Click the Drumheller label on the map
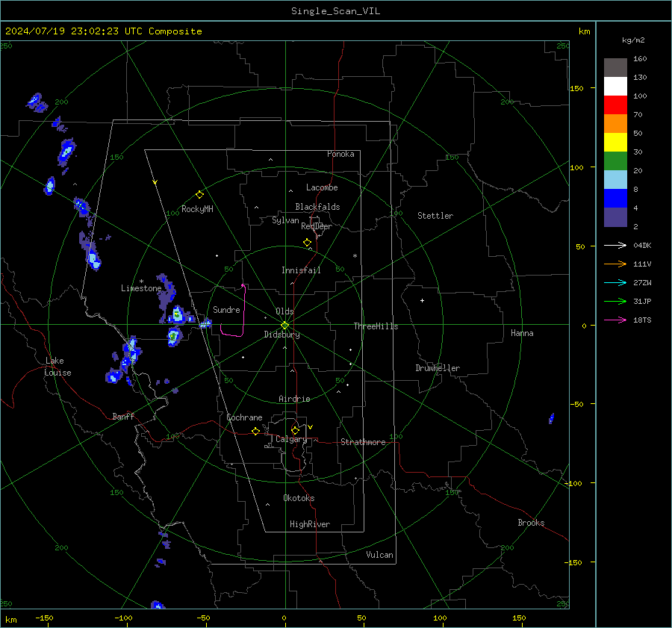 438,368
